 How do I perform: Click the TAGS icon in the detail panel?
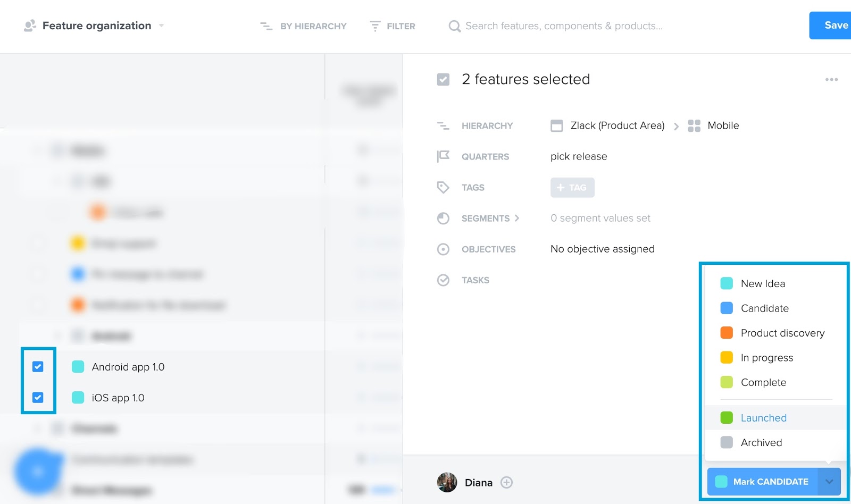click(443, 187)
